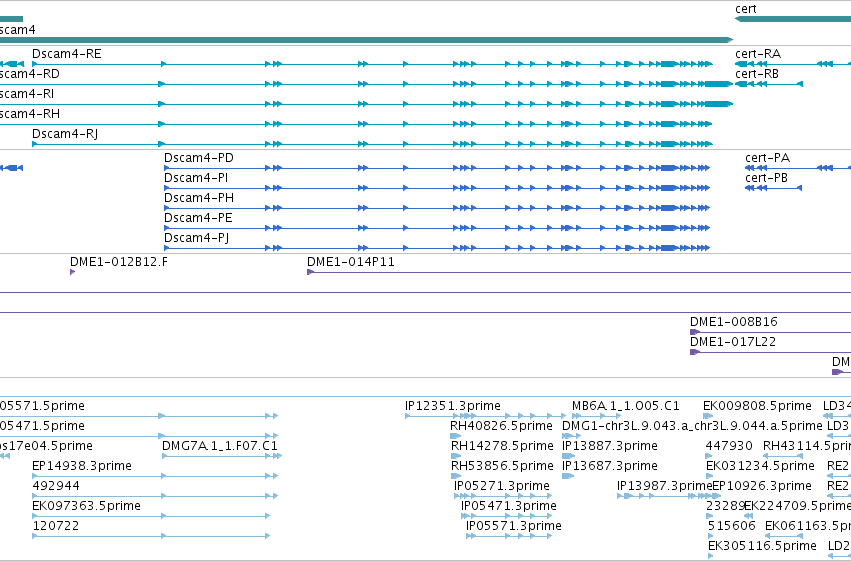Click the IP13987.3prime EST label

pos(665,486)
